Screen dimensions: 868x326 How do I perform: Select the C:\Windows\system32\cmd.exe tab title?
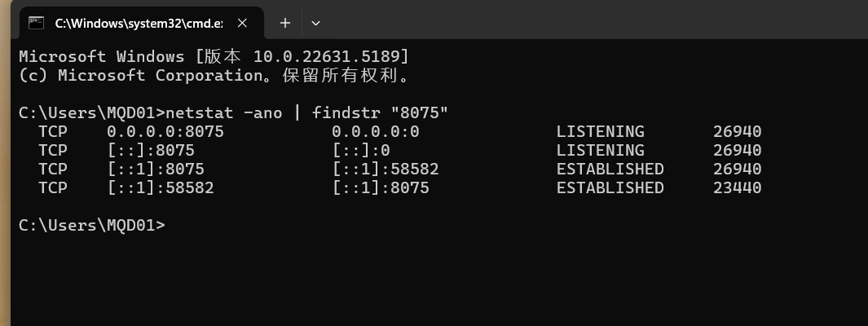tap(139, 23)
